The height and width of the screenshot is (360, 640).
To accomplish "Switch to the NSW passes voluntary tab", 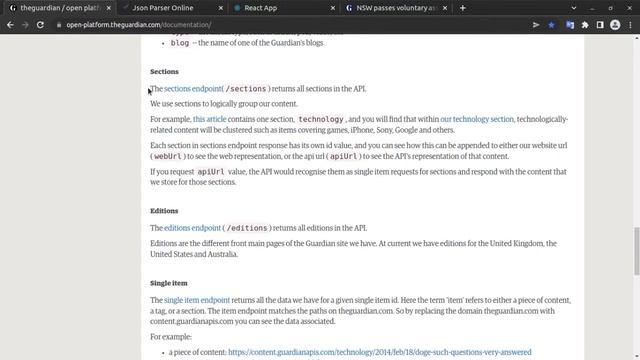I will pyautogui.click(x=396, y=8).
